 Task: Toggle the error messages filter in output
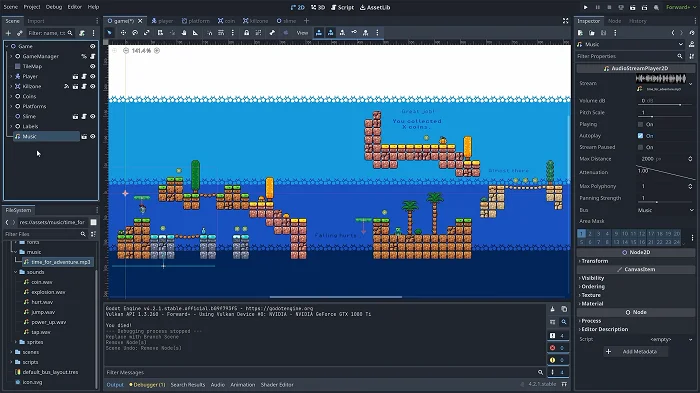tap(557, 347)
